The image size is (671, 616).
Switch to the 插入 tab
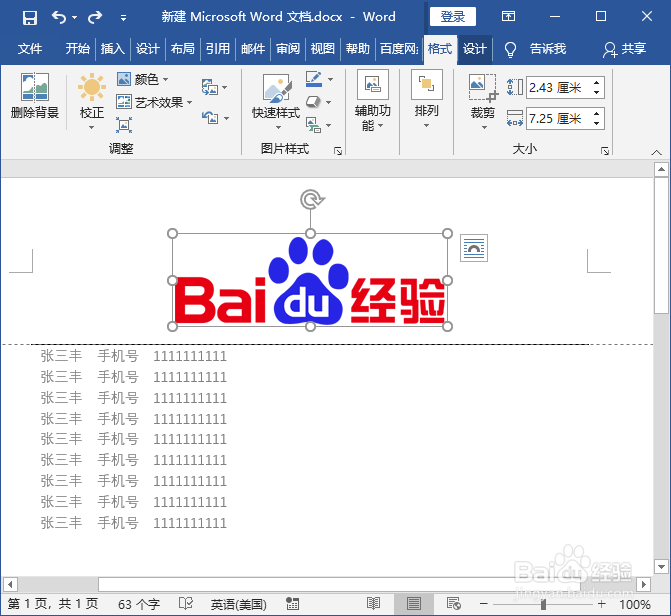(113, 49)
